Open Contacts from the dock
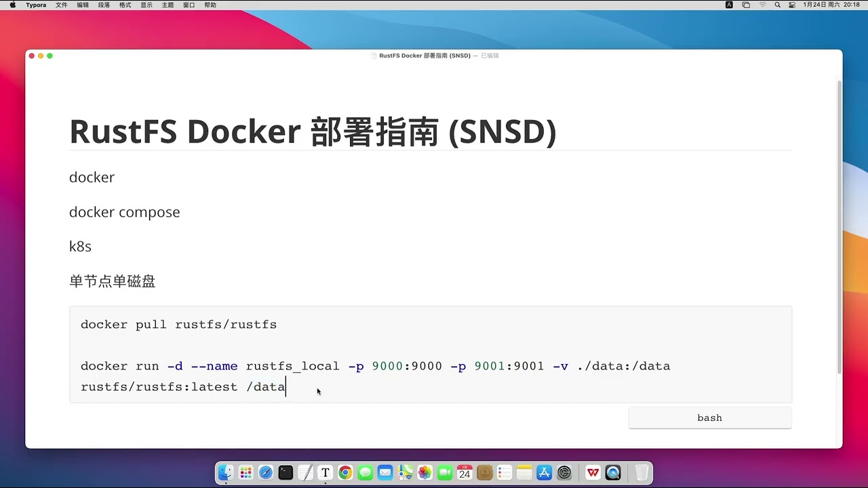This screenshot has height=488, width=868. 485,472
